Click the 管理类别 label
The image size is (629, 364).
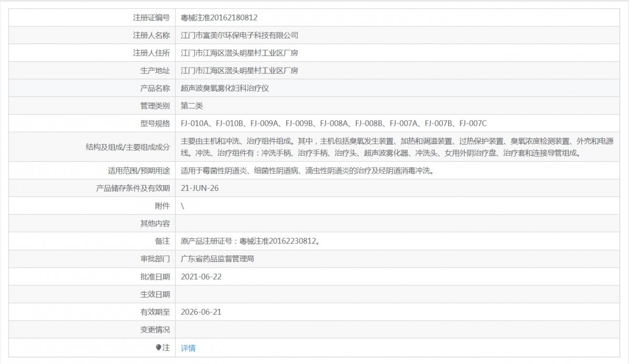(155, 106)
